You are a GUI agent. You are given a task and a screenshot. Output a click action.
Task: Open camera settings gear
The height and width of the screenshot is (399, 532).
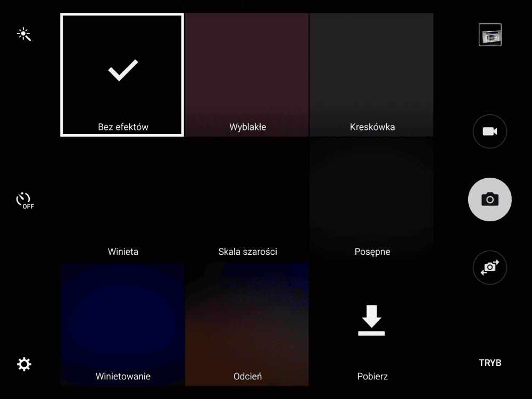pos(24,364)
